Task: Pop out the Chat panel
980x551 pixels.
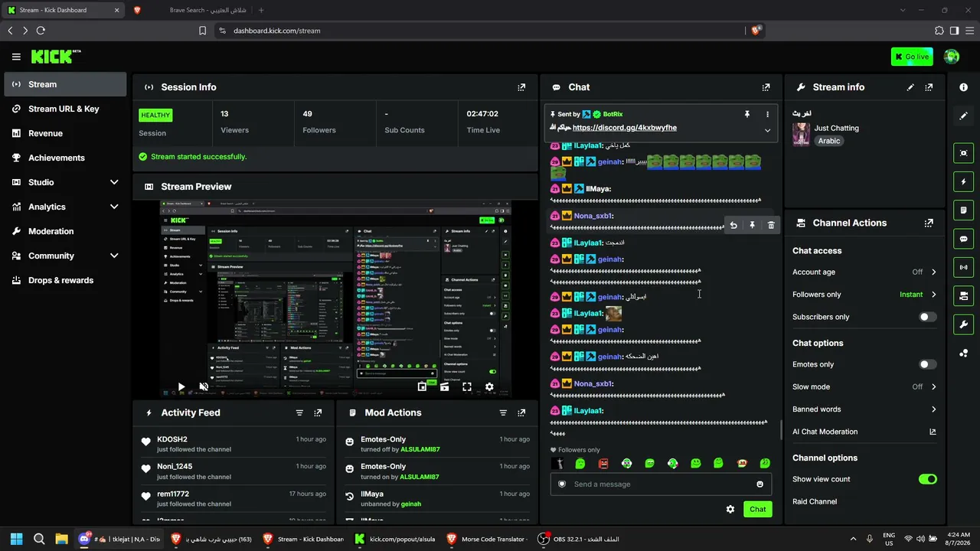Action: click(x=766, y=87)
